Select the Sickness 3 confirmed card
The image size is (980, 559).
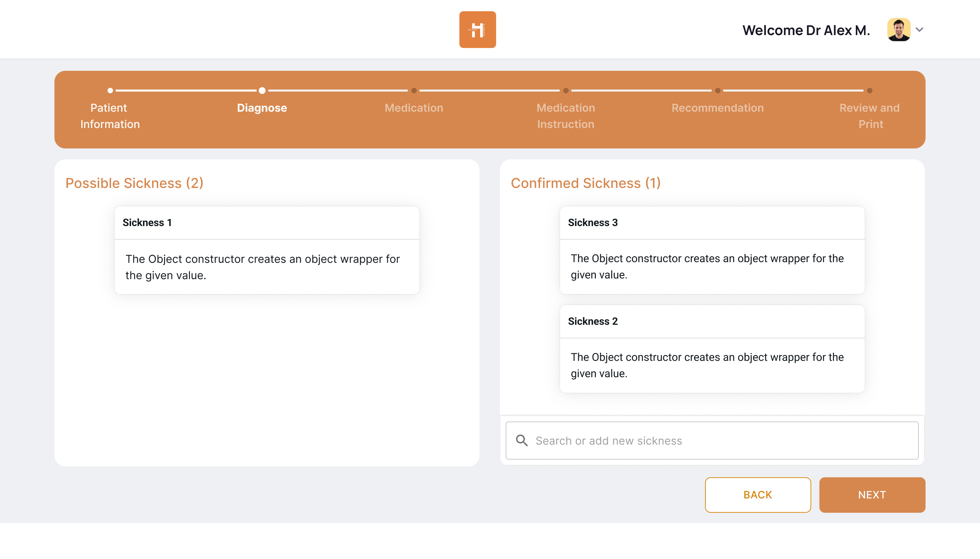(712, 250)
